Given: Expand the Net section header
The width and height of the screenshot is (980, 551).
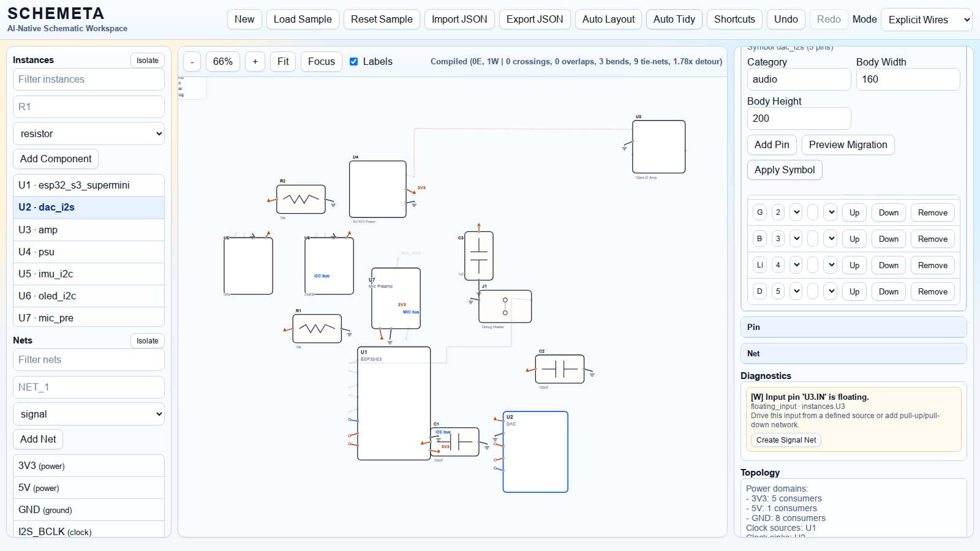Looking at the screenshot, I should coord(853,353).
